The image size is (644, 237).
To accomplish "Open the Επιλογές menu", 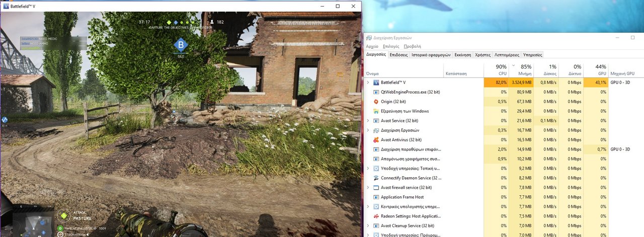I will (x=391, y=46).
